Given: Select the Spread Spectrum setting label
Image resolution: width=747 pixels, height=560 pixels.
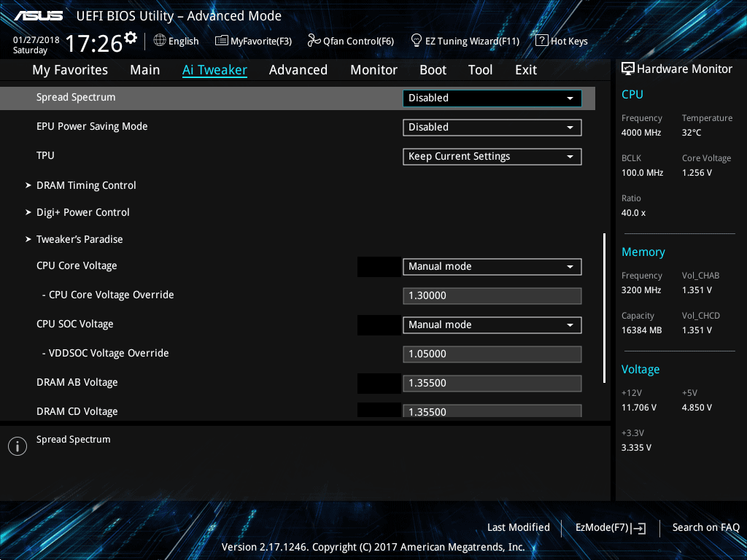Looking at the screenshot, I should coord(76,97).
